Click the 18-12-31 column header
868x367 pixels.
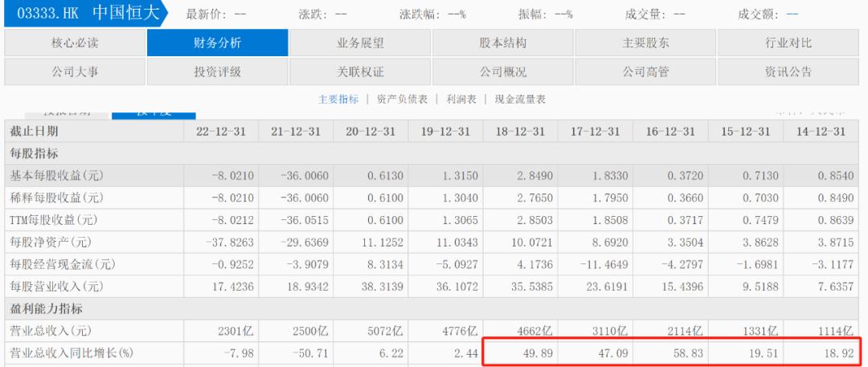coord(520,132)
